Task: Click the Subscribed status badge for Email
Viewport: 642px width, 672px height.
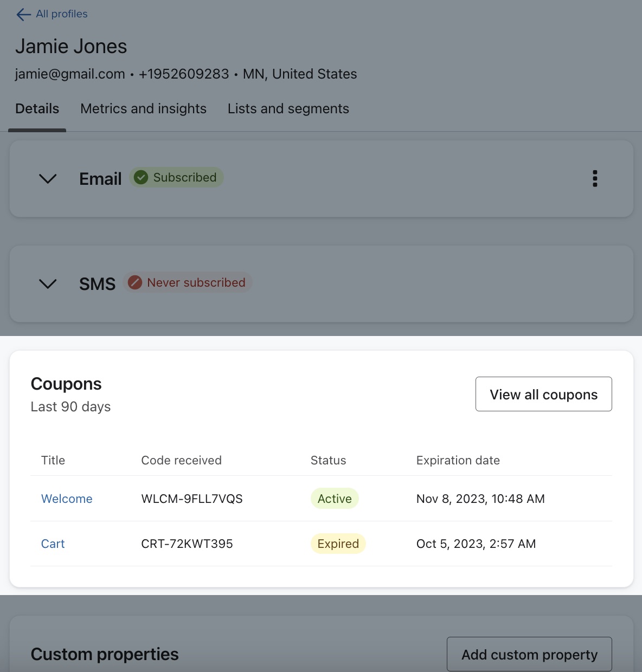Action: pyautogui.click(x=176, y=177)
